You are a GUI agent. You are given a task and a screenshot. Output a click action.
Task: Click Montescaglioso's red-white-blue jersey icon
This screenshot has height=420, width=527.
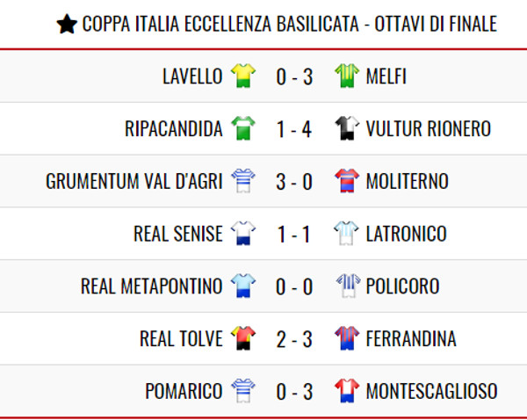tap(347, 390)
